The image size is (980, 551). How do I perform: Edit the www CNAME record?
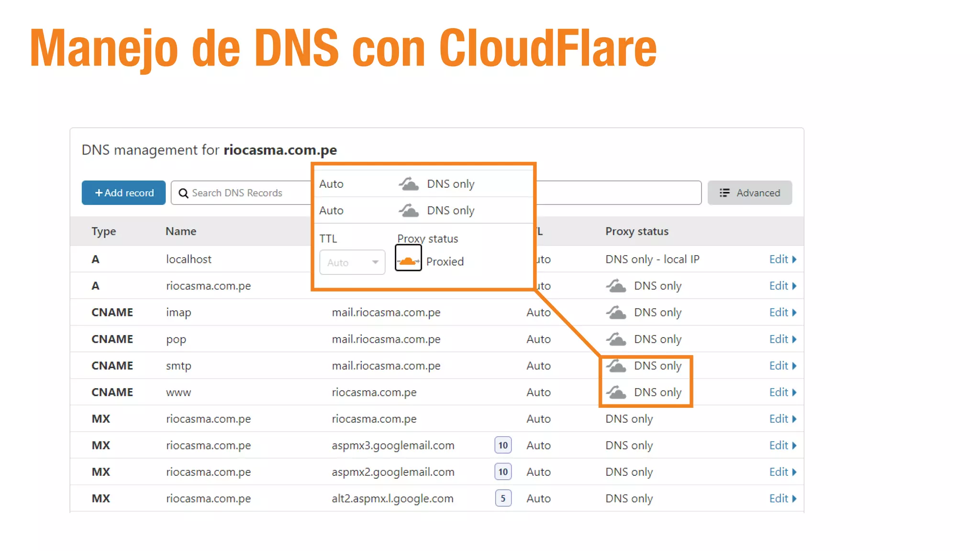click(783, 392)
